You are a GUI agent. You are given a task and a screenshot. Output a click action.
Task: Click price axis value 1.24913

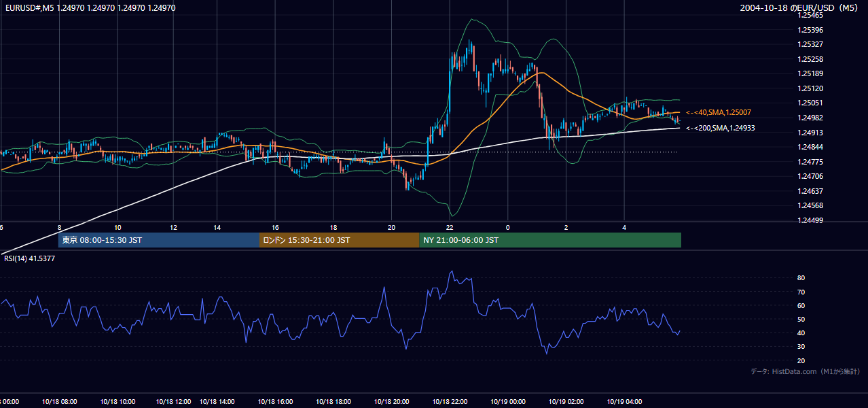810,133
